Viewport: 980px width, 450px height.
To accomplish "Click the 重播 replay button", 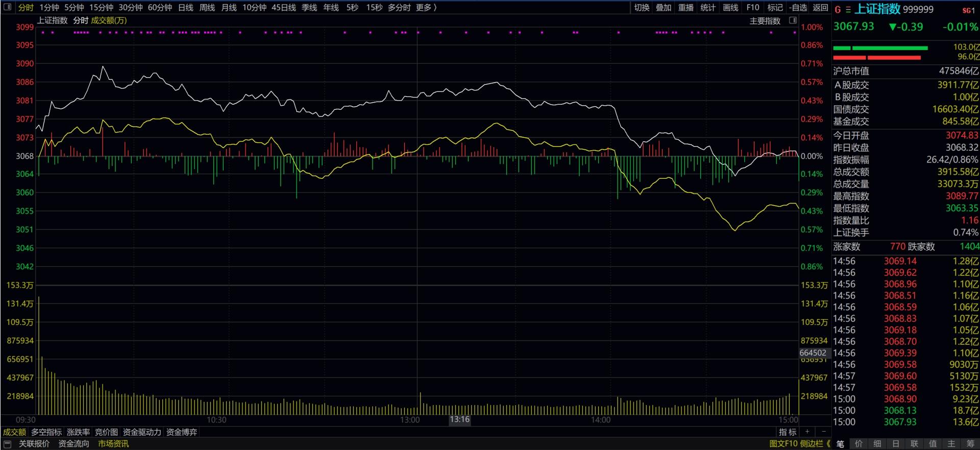I will [686, 7].
